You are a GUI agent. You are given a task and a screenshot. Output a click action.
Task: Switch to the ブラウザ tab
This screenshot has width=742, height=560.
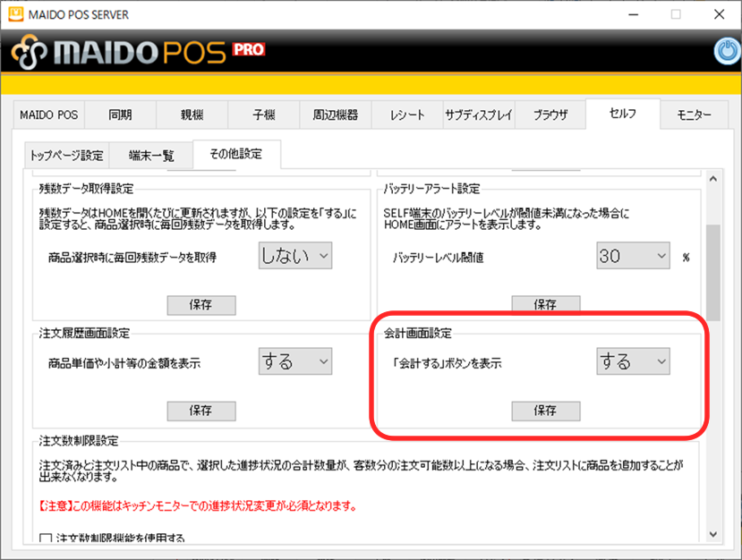coord(550,115)
